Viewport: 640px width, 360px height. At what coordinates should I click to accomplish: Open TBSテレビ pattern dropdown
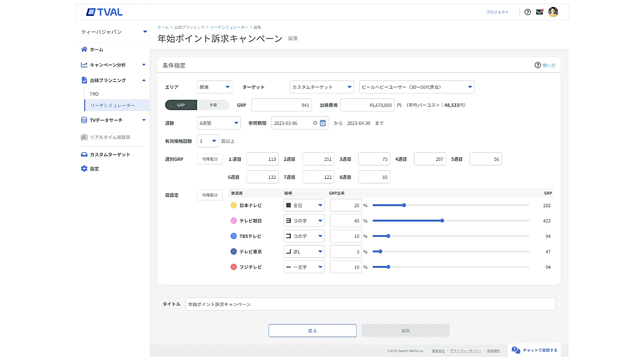click(x=304, y=236)
